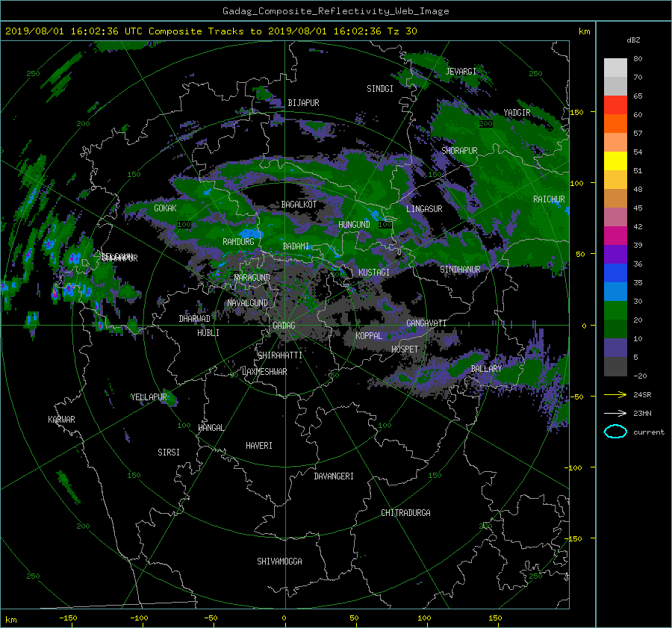This screenshot has height=628, width=672.
Task: Click the HAVERI city label
Action: (x=259, y=446)
